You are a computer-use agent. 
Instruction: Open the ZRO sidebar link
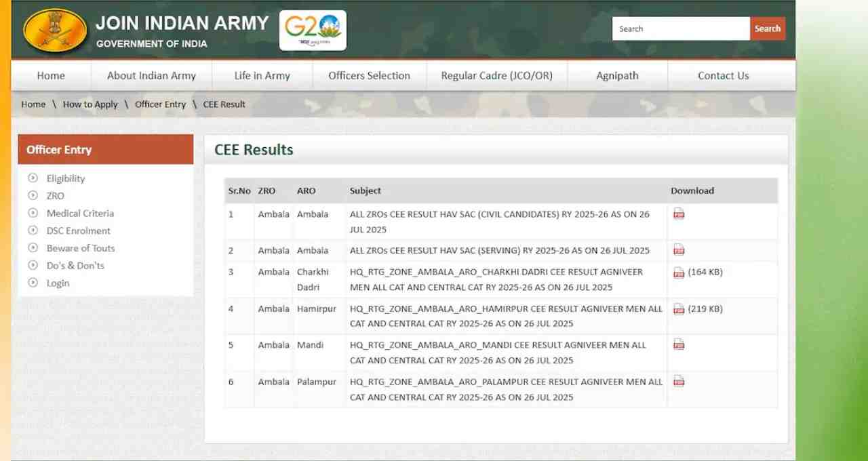coord(56,196)
